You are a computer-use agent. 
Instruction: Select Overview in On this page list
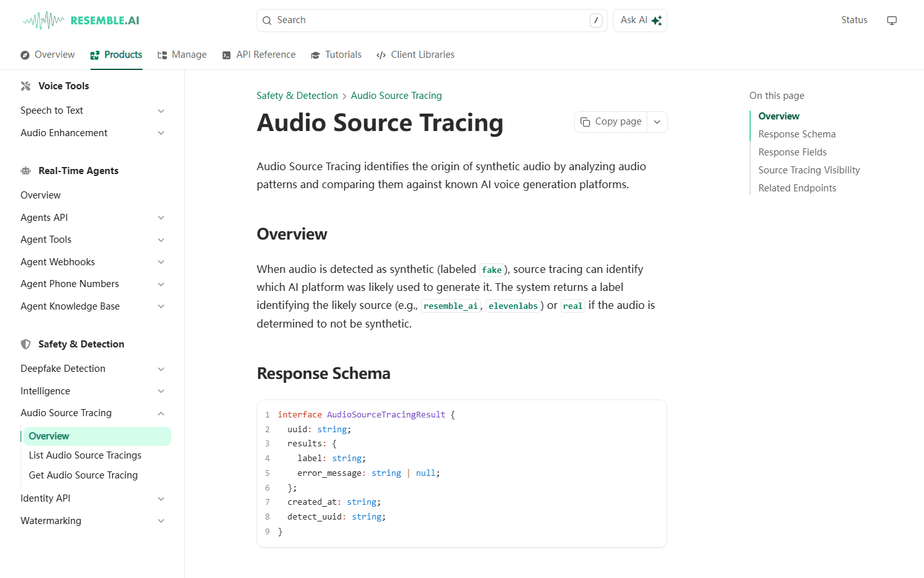(779, 116)
